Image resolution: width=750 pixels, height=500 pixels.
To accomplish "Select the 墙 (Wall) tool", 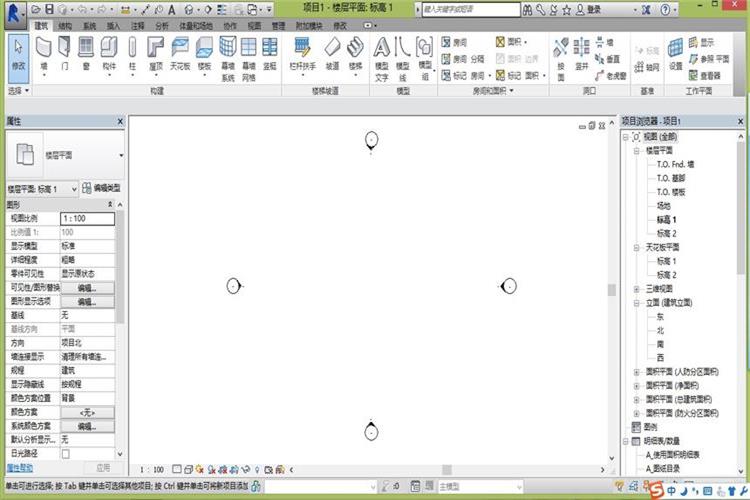I will (44, 55).
